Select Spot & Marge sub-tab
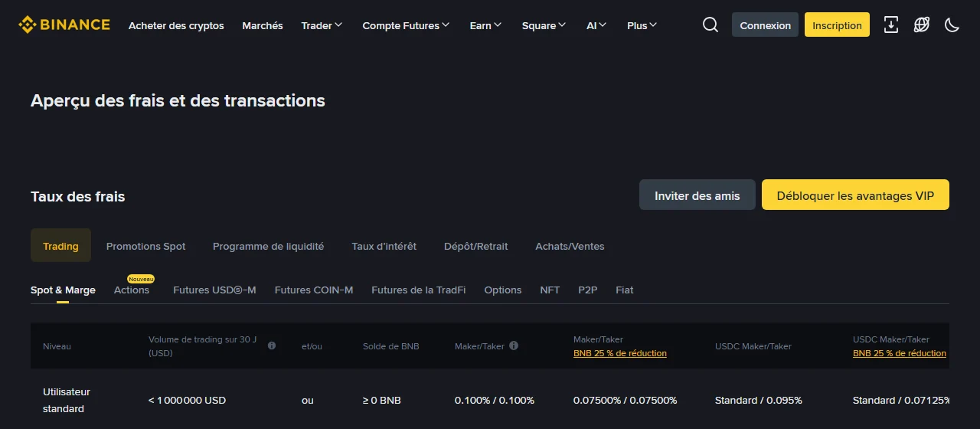This screenshot has width=980, height=429. pos(63,290)
